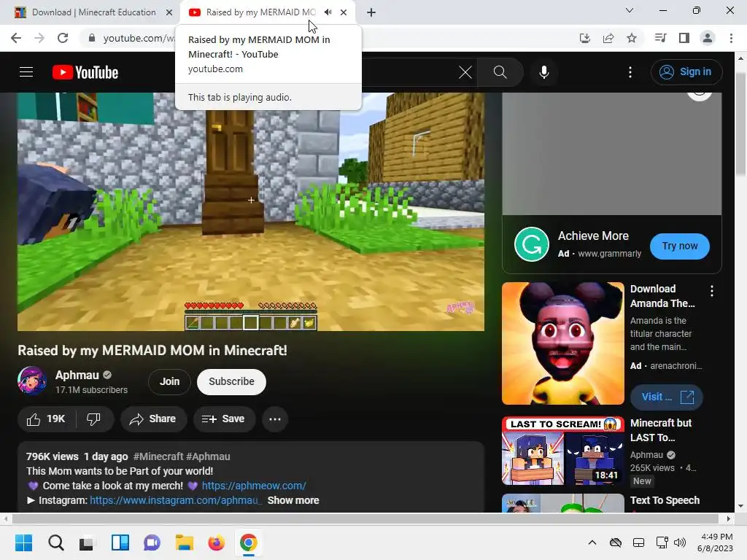
Task: Click the address bar URL
Action: 138,38
